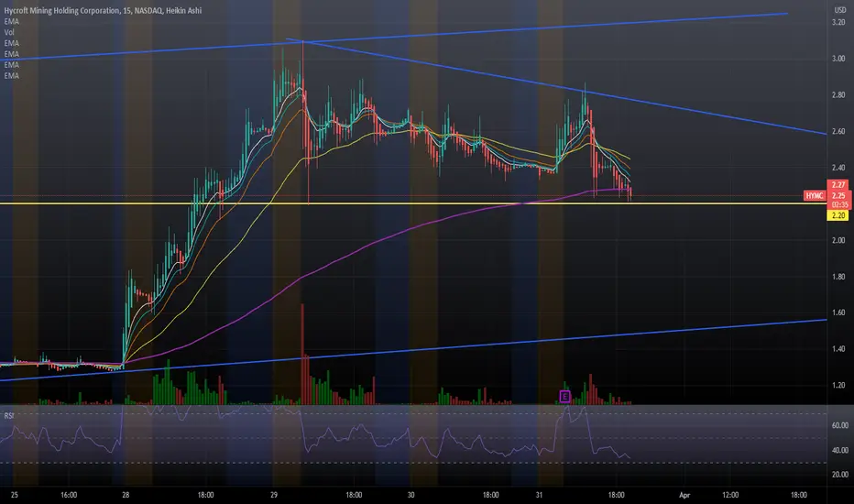Viewport: 854px width, 504px height.
Task: Click the Apr label on time axis
Action: coord(684,495)
